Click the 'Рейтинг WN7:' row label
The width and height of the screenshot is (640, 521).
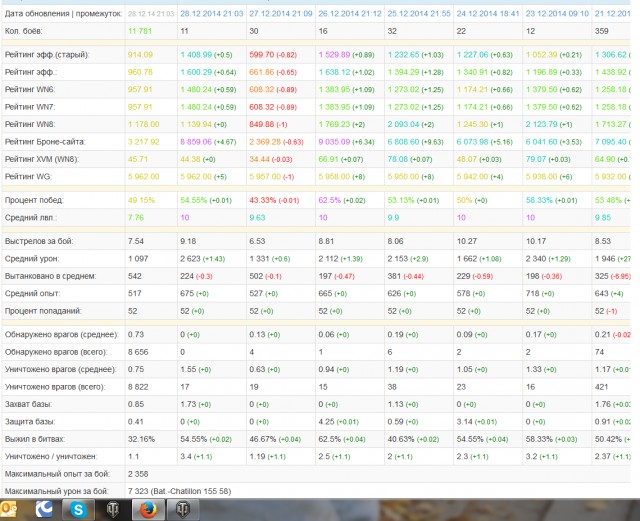[30, 107]
